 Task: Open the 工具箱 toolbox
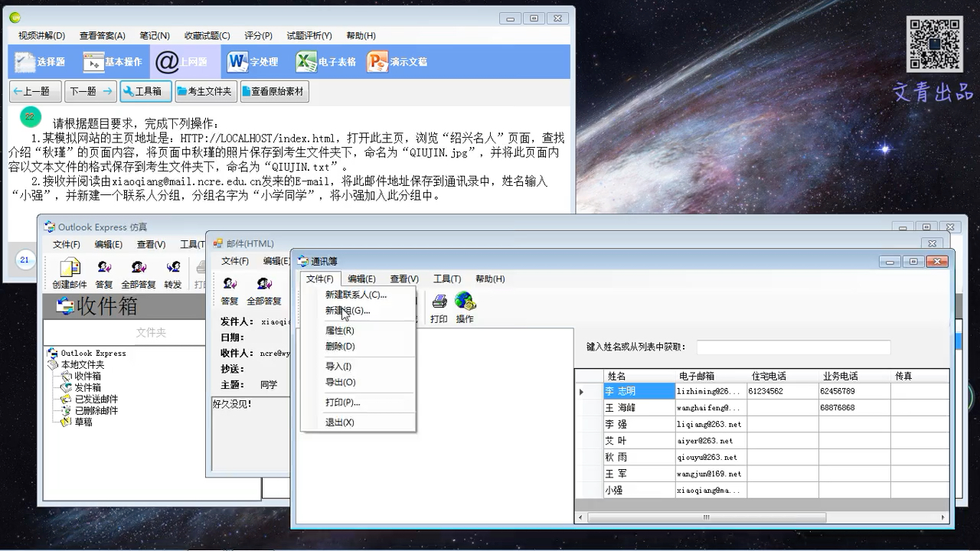pos(145,91)
